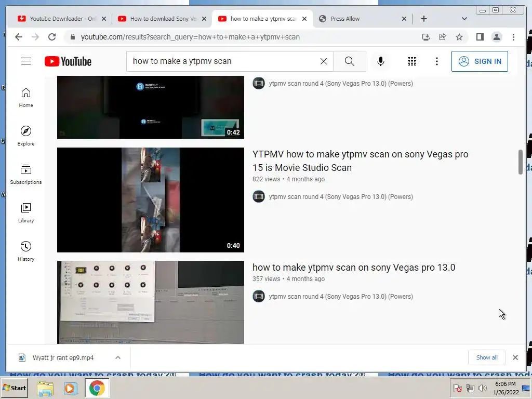Expand Wyatt jr rant ep9.mp4 download options
The height and width of the screenshot is (399, 532).
pos(118,357)
